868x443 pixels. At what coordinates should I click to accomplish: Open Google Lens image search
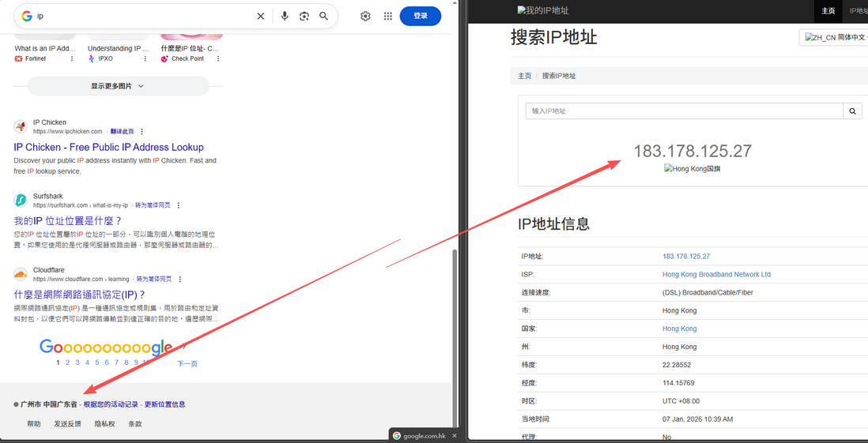(304, 16)
